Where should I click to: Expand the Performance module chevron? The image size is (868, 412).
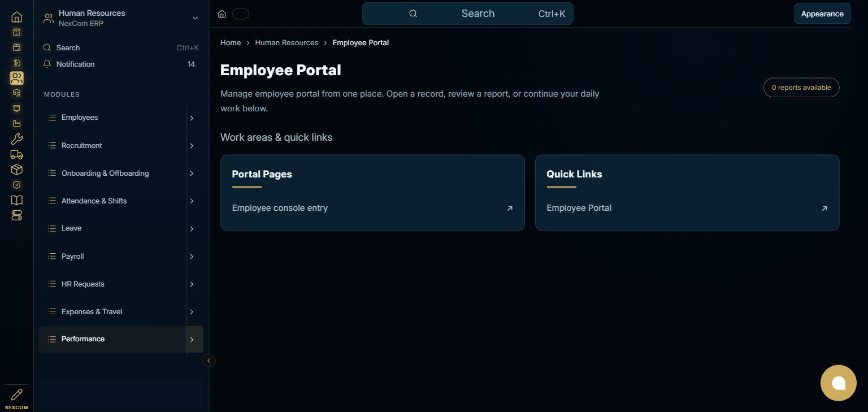coord(192,340)
